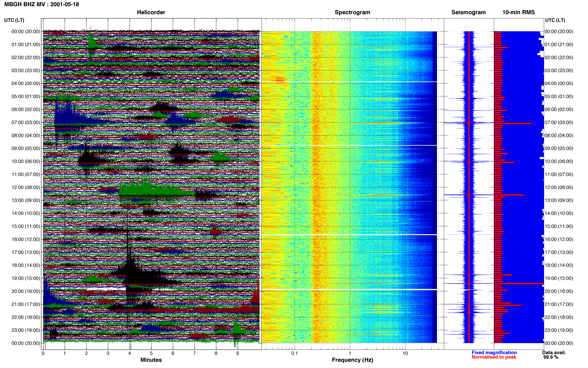
Task: Click the "10" tick on the Frequency axis
Action: point(405,353)
